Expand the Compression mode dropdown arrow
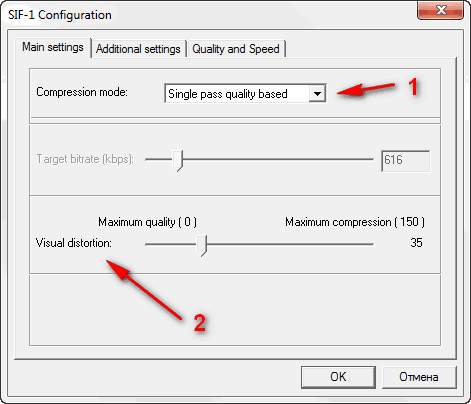Image resolution: width=471 pixels, height=404 pixels. (x=317, y=94)
